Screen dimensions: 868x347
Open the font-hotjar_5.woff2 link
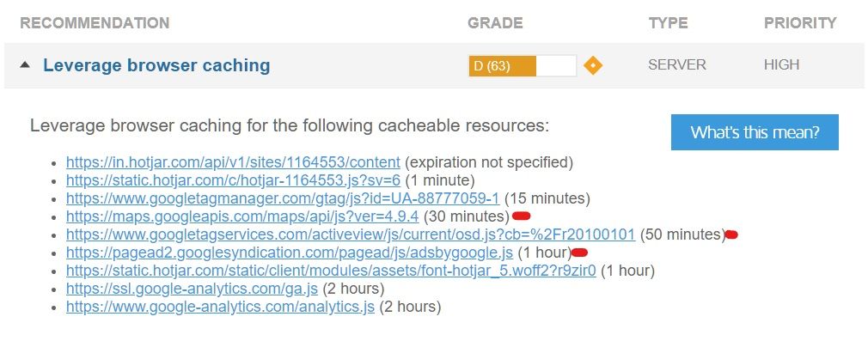tap(331, 271)
